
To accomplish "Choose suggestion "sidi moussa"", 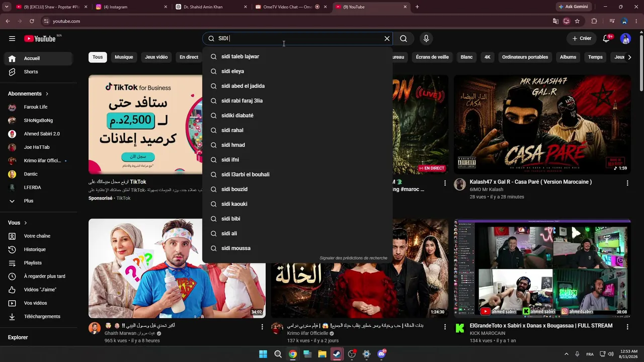I will coord(297,248).
